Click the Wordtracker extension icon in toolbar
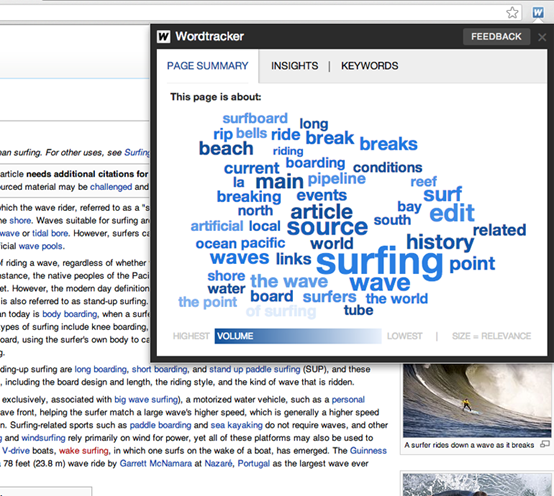 [x=538, y=13]
